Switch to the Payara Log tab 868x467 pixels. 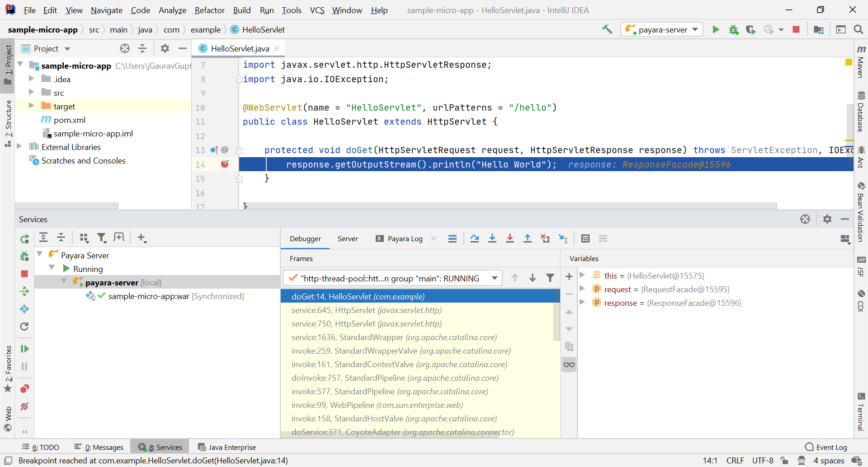(405, 238)
